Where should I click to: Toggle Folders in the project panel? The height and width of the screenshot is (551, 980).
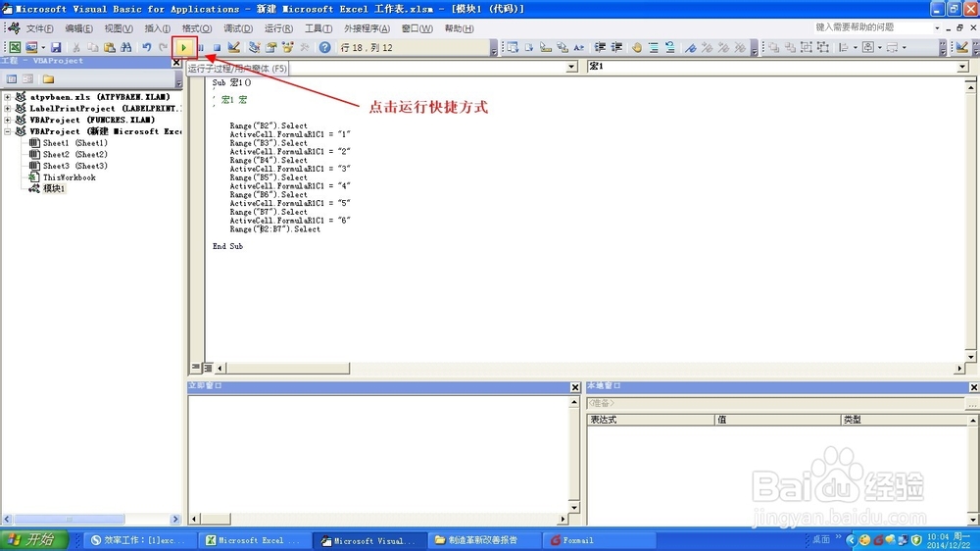point(48,78)
